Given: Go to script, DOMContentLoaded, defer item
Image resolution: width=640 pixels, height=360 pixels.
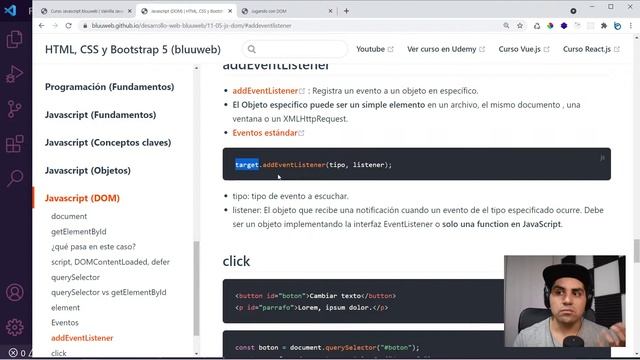Looking at the screenshot, I should [110, 262].
